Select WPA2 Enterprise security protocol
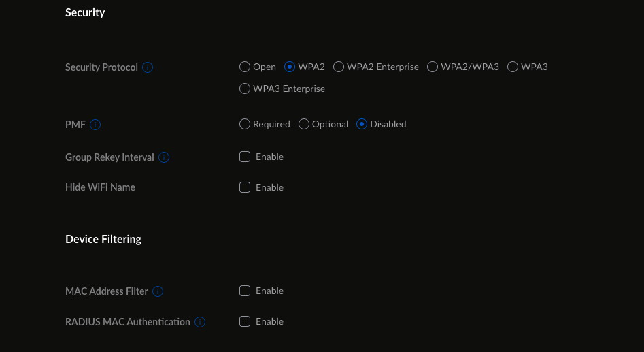 [x=339, y=67]
